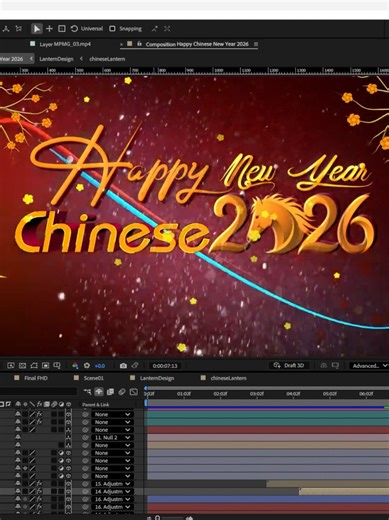Click the snap to features icon
The image size is (389, 520).
[167, 29]
